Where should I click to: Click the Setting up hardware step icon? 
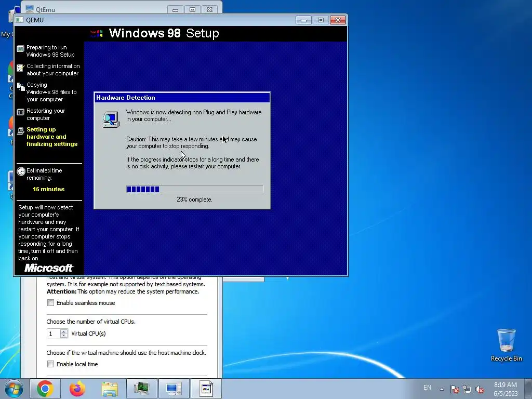(21, 131)
